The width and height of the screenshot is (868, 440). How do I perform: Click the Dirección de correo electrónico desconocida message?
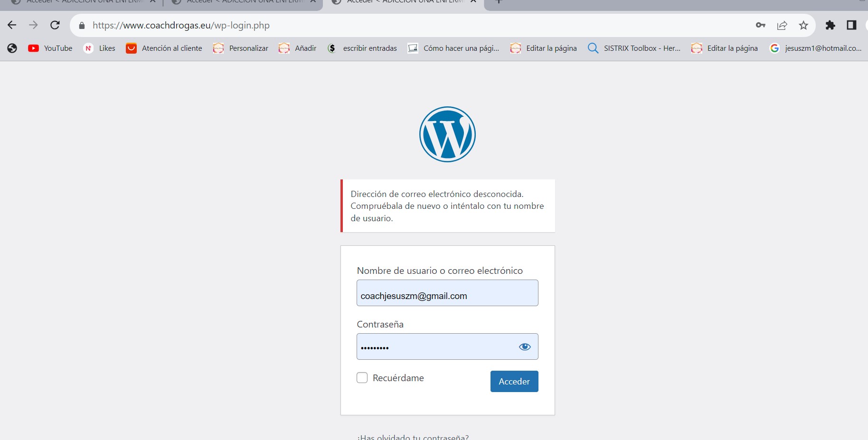pyautogui.click(x=447, y=206)
